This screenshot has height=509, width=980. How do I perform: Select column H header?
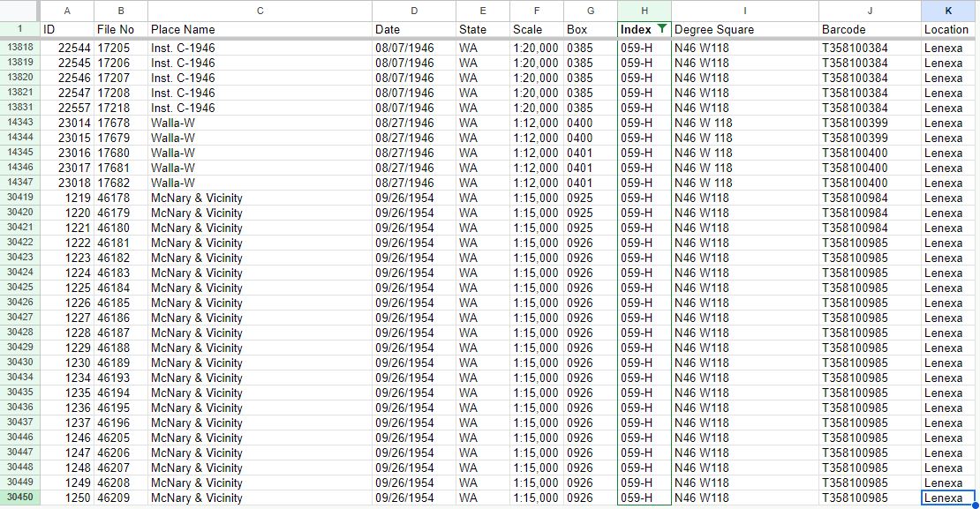tap(644, 11)
